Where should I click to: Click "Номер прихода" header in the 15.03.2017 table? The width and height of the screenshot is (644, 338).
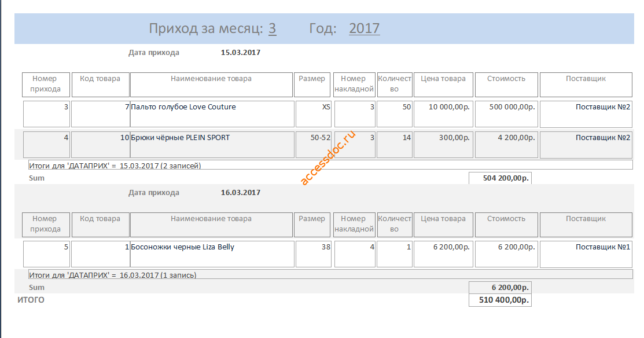46,84
